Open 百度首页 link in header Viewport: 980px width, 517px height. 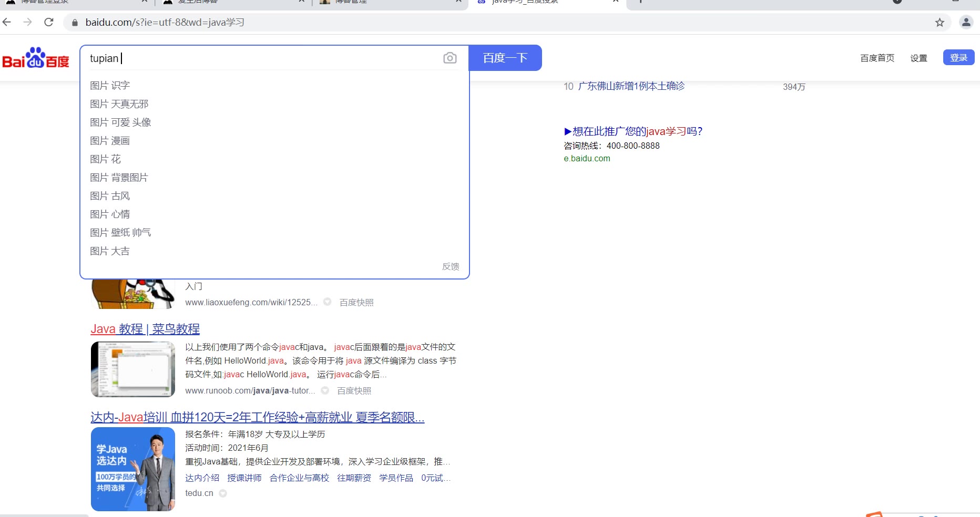click(877, 58)
